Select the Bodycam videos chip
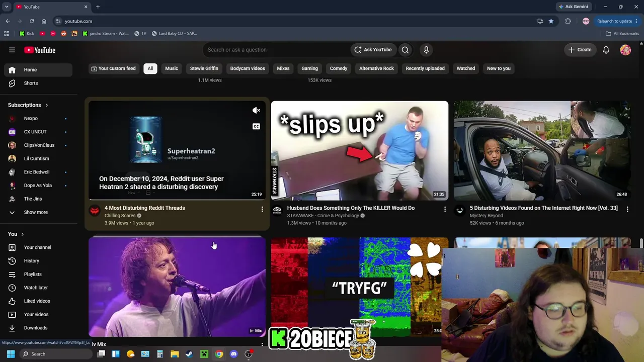The height and width of the screenshot is (362, 644). click(248, 68)
